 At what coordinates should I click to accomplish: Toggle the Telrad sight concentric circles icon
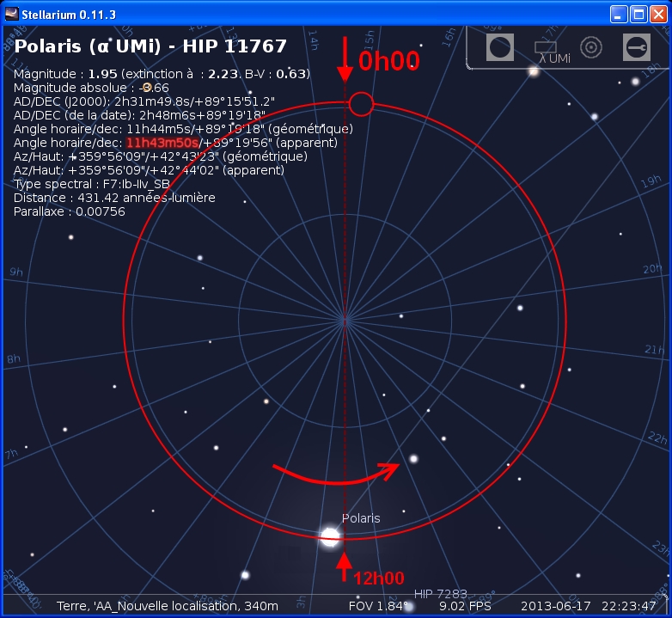coord(591,47)
